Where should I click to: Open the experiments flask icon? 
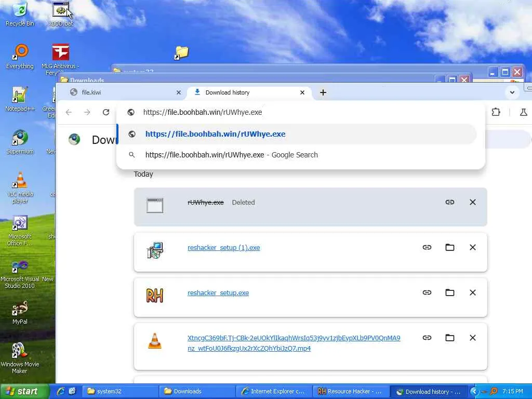pos(523,112)
